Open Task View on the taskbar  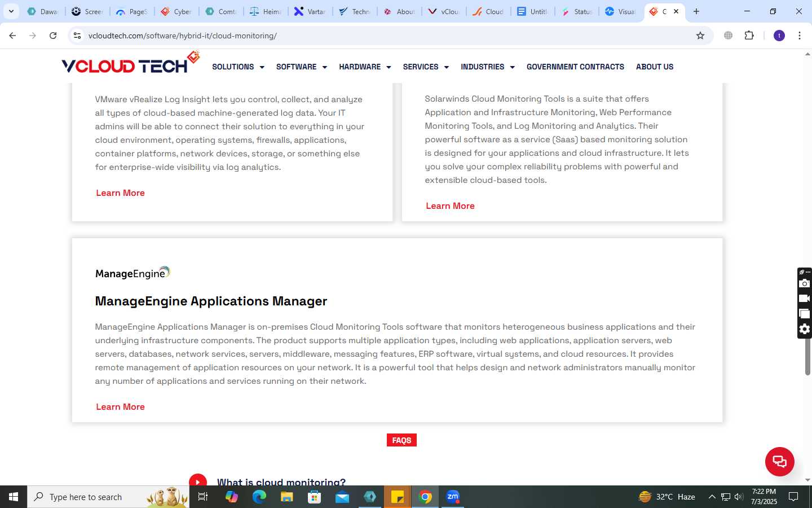pyautogui.click(x=203, y=497)
